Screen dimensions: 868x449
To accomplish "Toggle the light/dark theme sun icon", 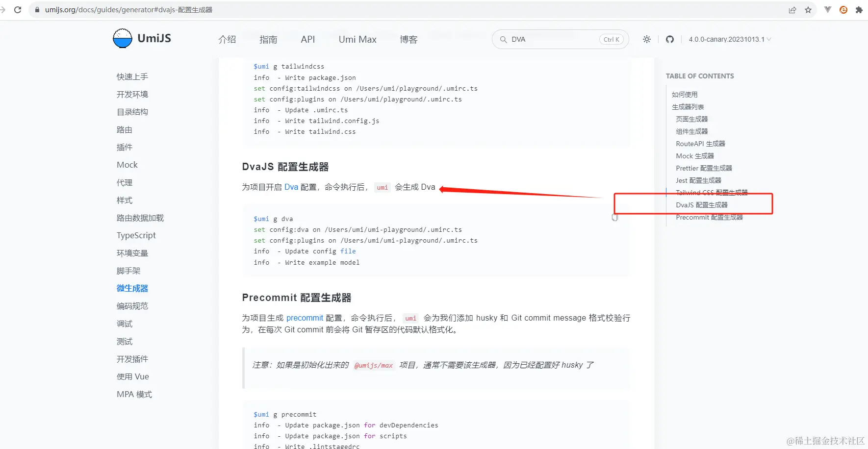I will coord(647,39).
